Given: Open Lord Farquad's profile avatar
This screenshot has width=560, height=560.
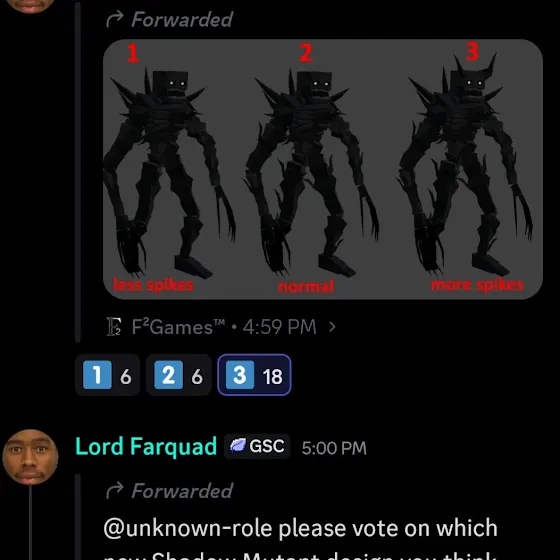Looking at the screenshot, I should click(x=30, y=457).
